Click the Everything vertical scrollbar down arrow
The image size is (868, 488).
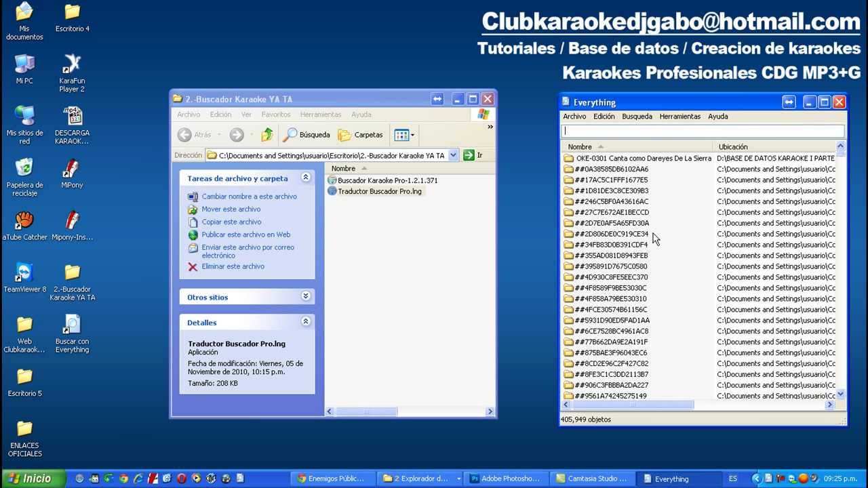[x=841, y=394]
